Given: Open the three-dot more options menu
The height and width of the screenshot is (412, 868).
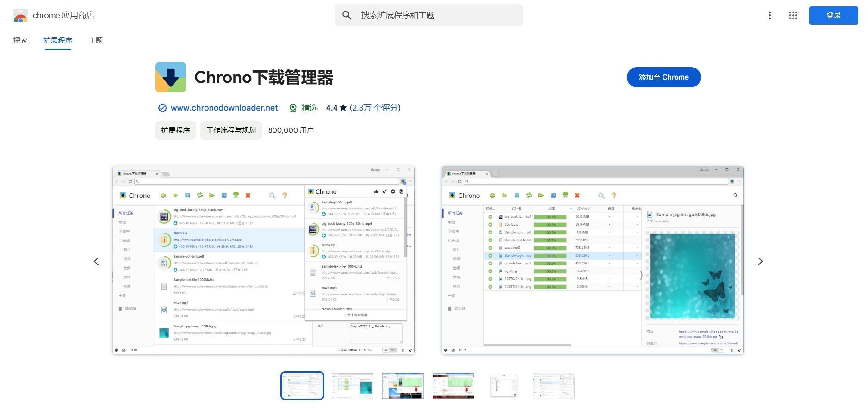Looking at the screenshot, I should pos(770,15).
